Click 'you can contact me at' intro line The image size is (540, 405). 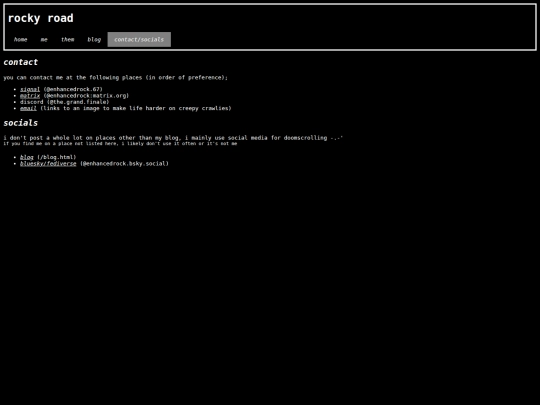click(x=116, y=77)
